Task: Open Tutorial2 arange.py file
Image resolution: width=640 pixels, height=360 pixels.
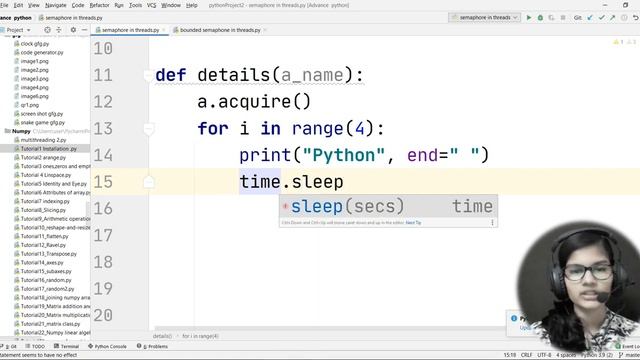Action: click(x=40, y=158)
